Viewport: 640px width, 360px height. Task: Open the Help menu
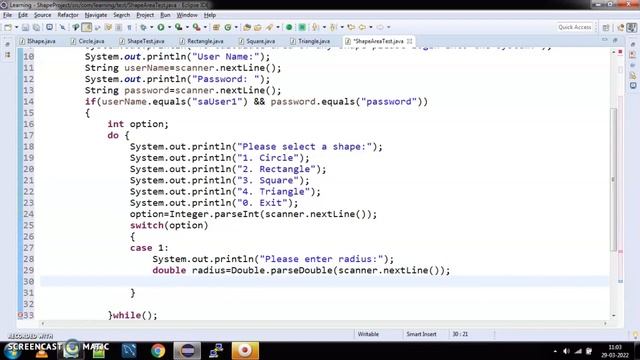(210, 15)
